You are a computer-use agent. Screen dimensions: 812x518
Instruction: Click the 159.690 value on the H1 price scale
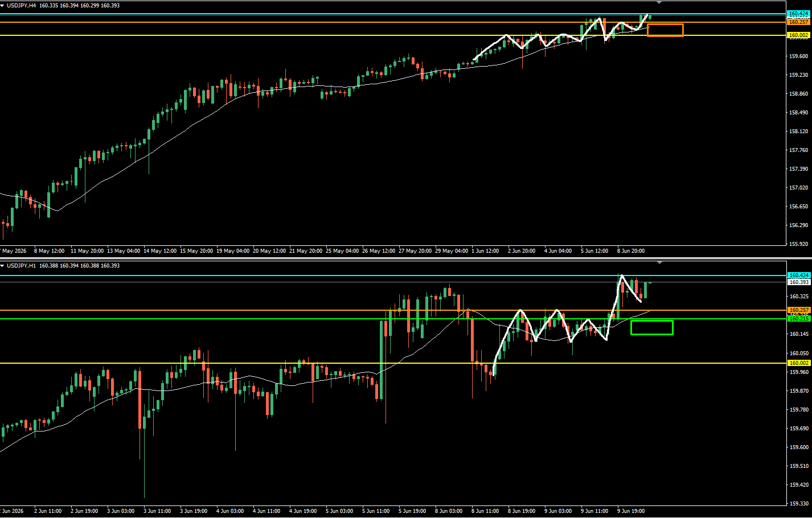pyautogui.click(x=799, y=429)
